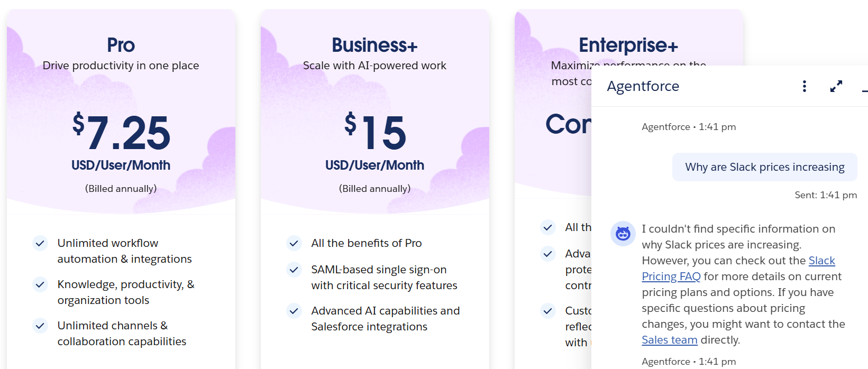This screenshot has height=369, width=868.
Task: Click checkmark beside Unlimited channels
Action: pos(40,326)
